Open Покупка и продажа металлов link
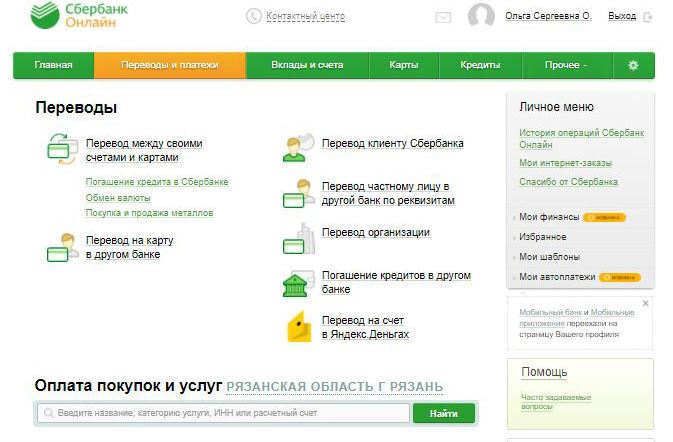Screen dimensions: 673x442 click(x=149, y=213)
